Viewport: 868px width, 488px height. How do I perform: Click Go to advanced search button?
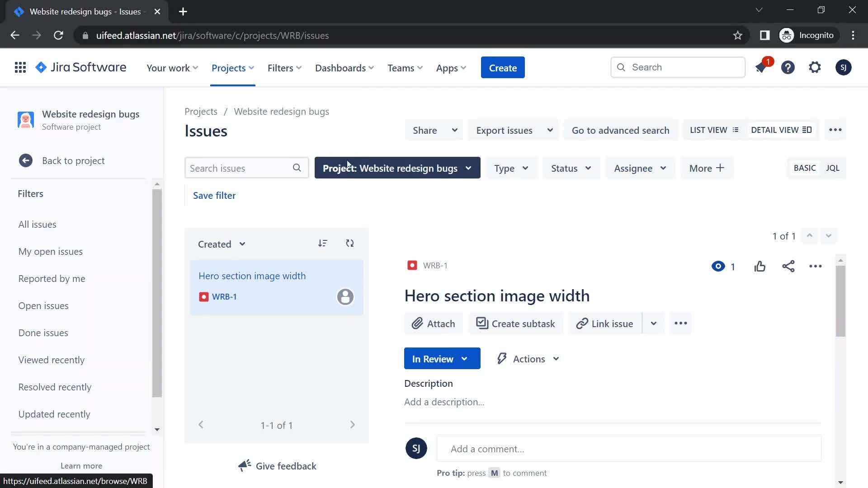(x=621, y=130)
